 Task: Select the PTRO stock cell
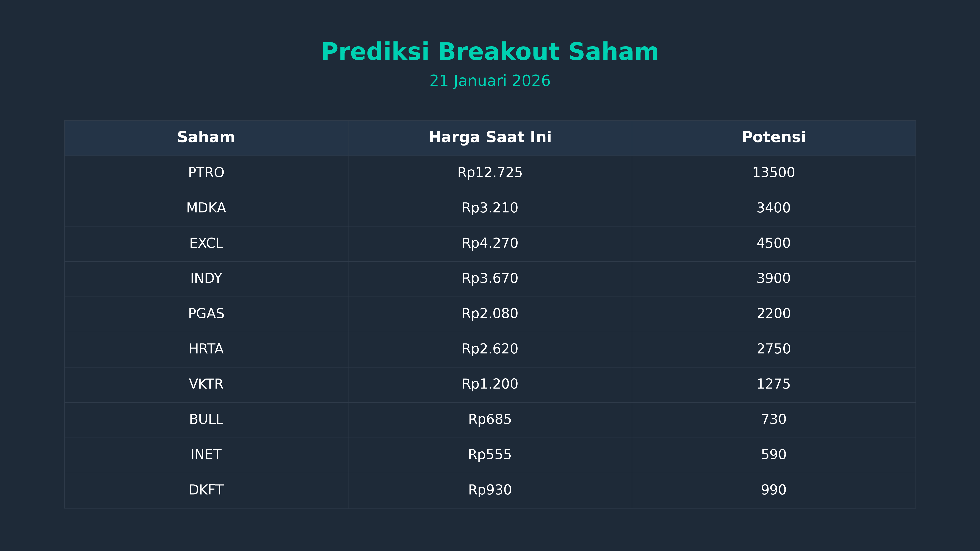point(206,173)
